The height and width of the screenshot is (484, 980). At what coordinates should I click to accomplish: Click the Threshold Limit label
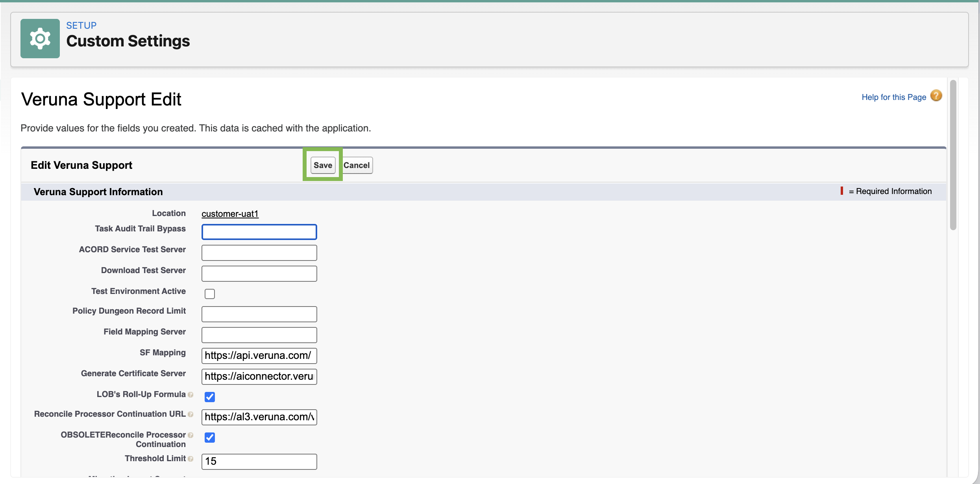[155, 458]
